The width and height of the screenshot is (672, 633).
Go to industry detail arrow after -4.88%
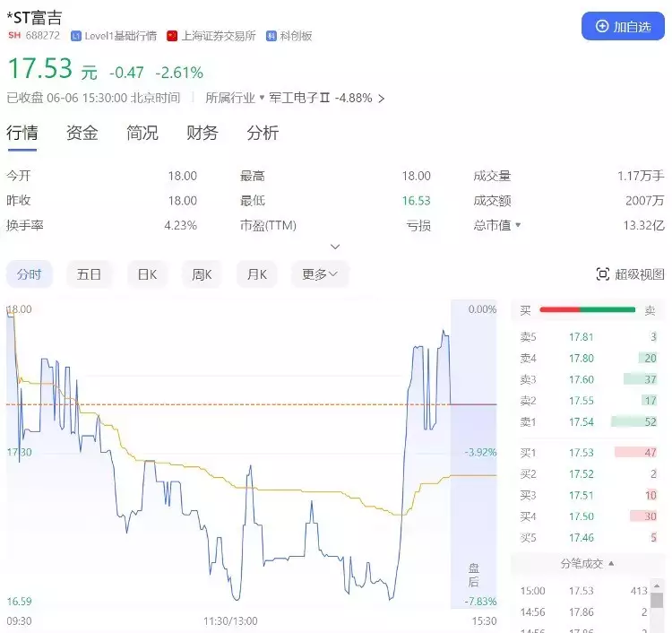click(381, 99)
